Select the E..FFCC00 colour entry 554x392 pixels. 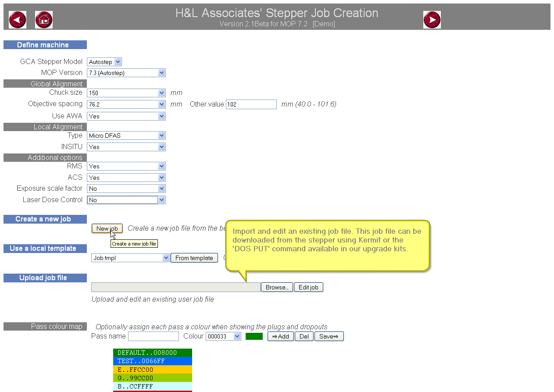pyautogui.click(x=153, y=370)
